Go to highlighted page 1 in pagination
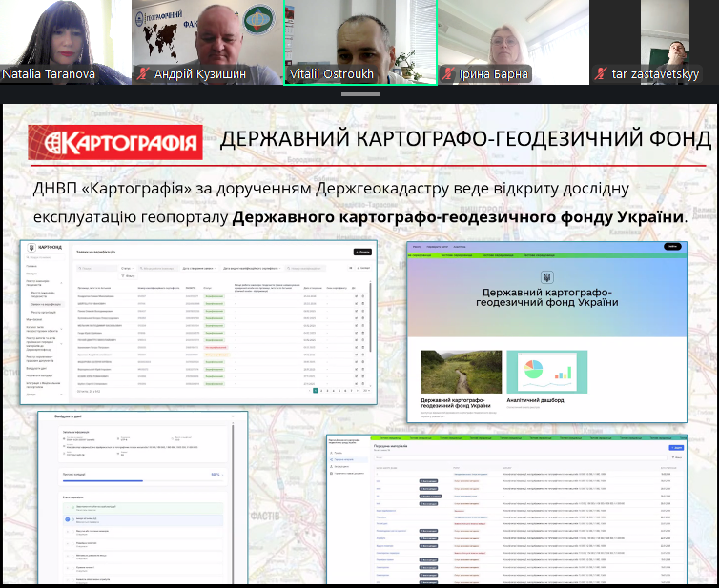This screenshot has height=588, width=719. click(x=316, y=391)
